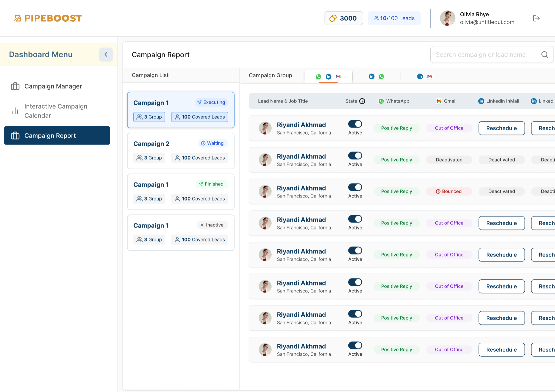Toggle Active switch in first lead row
This screenshot has height=392, width=555.
(355, 124)
